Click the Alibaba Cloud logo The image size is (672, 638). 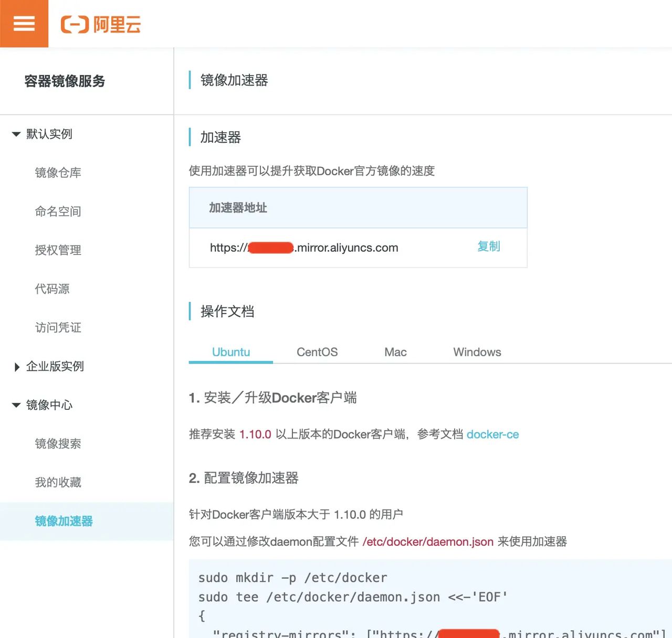[x=101, y=24]
